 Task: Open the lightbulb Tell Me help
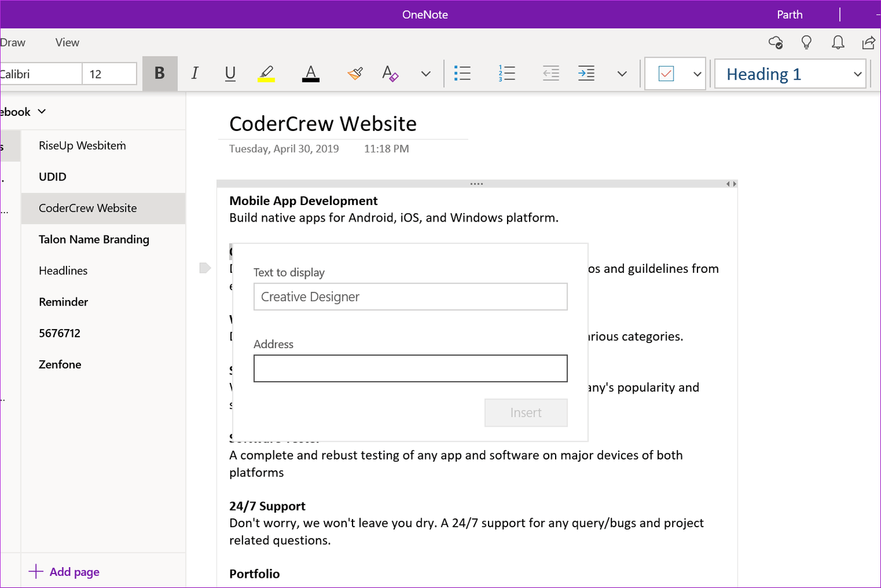[x=806, y=42]
